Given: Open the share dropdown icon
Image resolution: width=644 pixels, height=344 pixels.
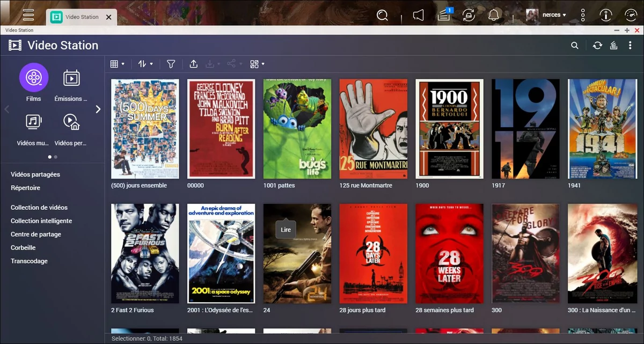Looking at the screenshot, I should [x=234, y=64].
